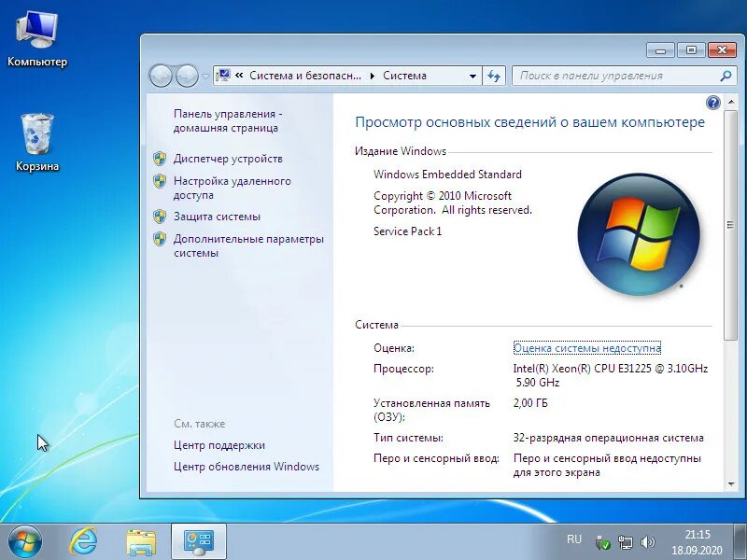Screen dimensions: 747x560
Task: Open recent pages dropdown near navigation arrows
Action: click(205, 77)
